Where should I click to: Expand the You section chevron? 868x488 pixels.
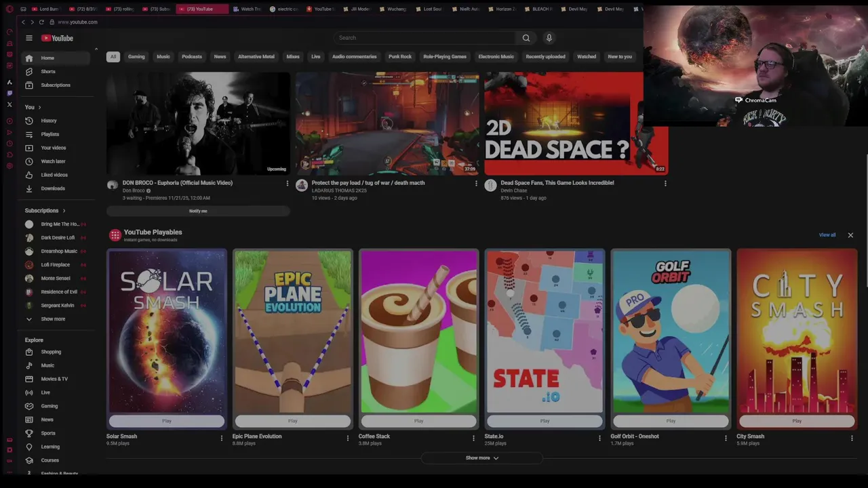pyautogui.click(x=39, y=107)
